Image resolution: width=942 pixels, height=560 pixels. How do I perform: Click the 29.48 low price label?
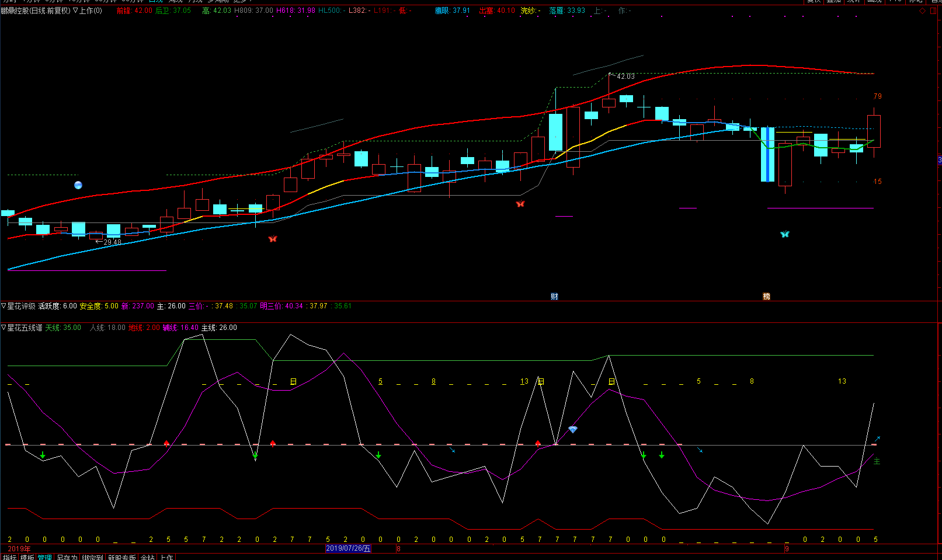click(113, 242)
